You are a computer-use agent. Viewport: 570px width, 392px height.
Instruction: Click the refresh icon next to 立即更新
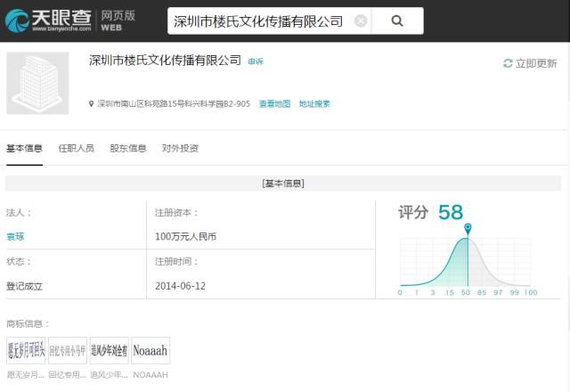click(508, 63)
